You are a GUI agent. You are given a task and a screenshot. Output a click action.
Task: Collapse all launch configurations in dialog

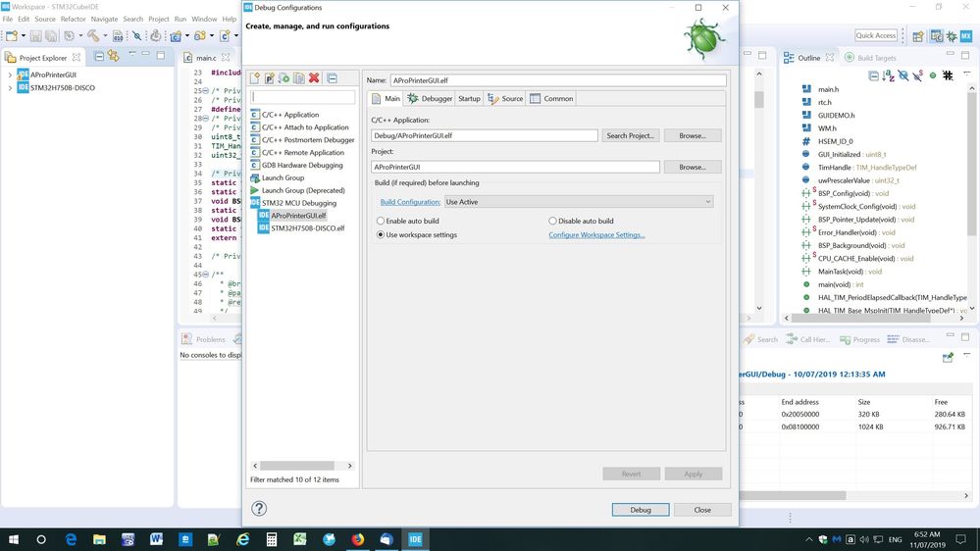pos(332,78)
